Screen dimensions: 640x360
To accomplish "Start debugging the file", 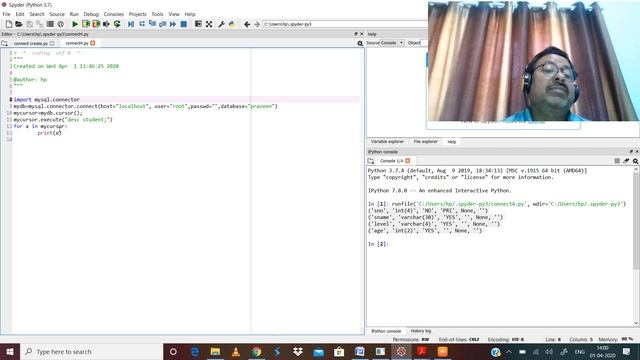I will pyautogui.click(x=131, y=24).
